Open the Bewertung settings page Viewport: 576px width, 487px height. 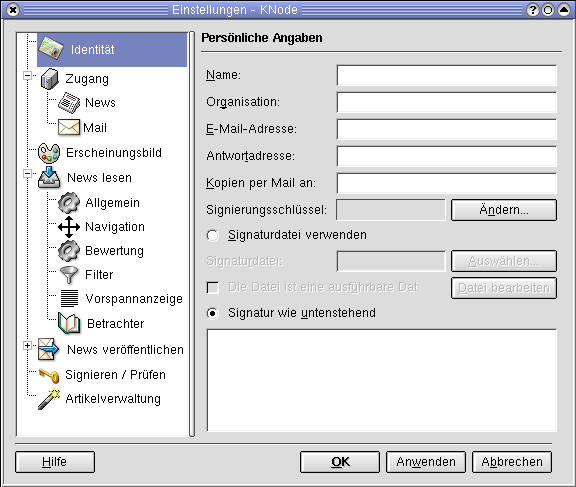114,250
